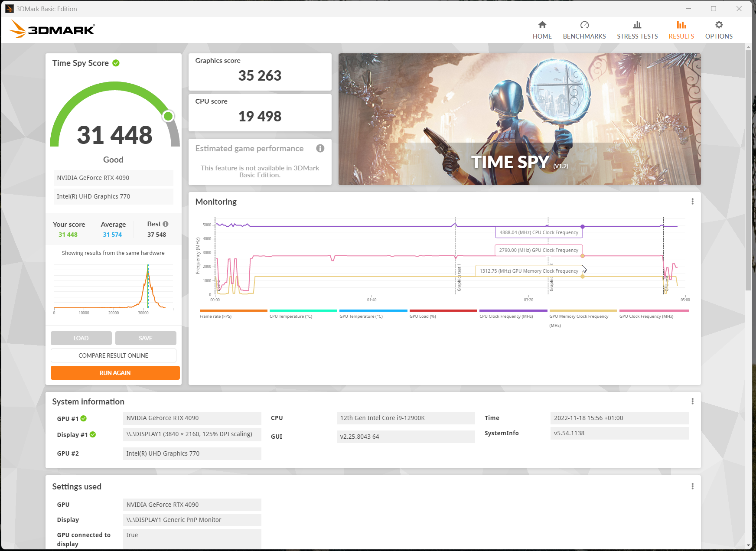Click the Best score 37 548
Screen dimensions: 756x551
tap(156, 235)
